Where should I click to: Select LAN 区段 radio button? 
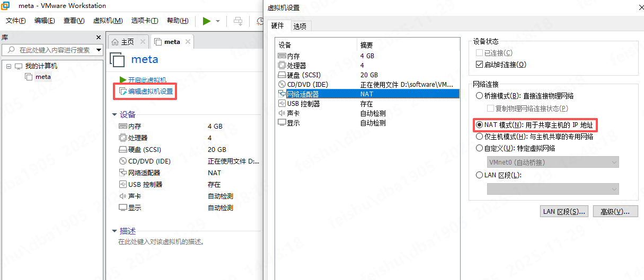pyautogui.click(x=480, y=175)
